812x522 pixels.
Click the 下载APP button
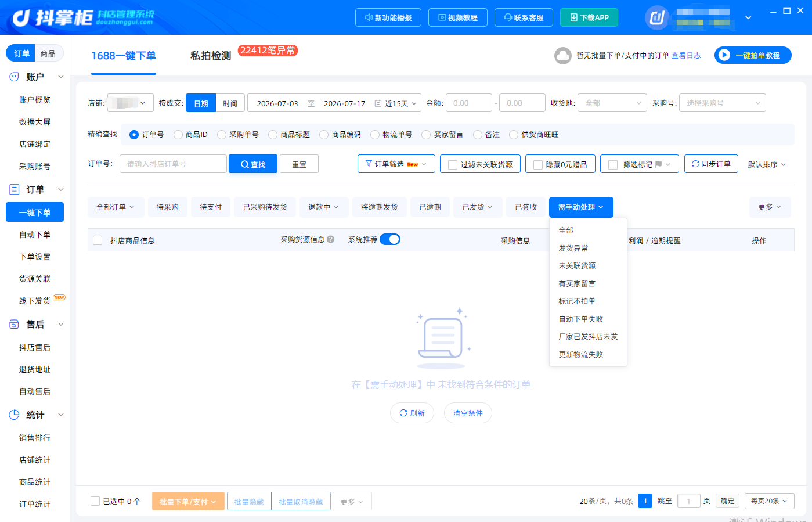tap(589, 17)
